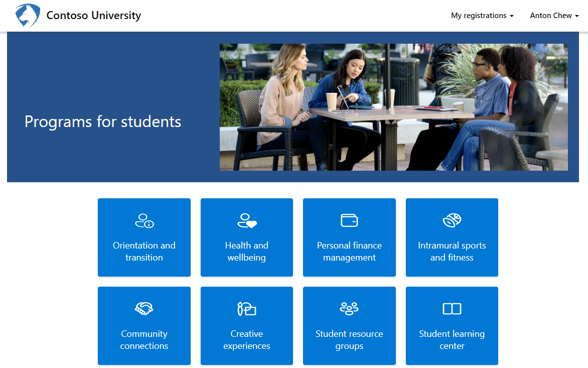Expand the chevron next to My registrations
The height and width of the screenshot is (368, 588).
(x=512, y=16)
